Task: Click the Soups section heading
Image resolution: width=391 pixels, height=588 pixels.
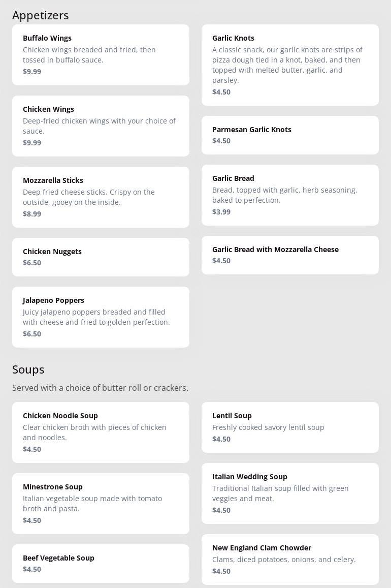Action: pos(28,369)
